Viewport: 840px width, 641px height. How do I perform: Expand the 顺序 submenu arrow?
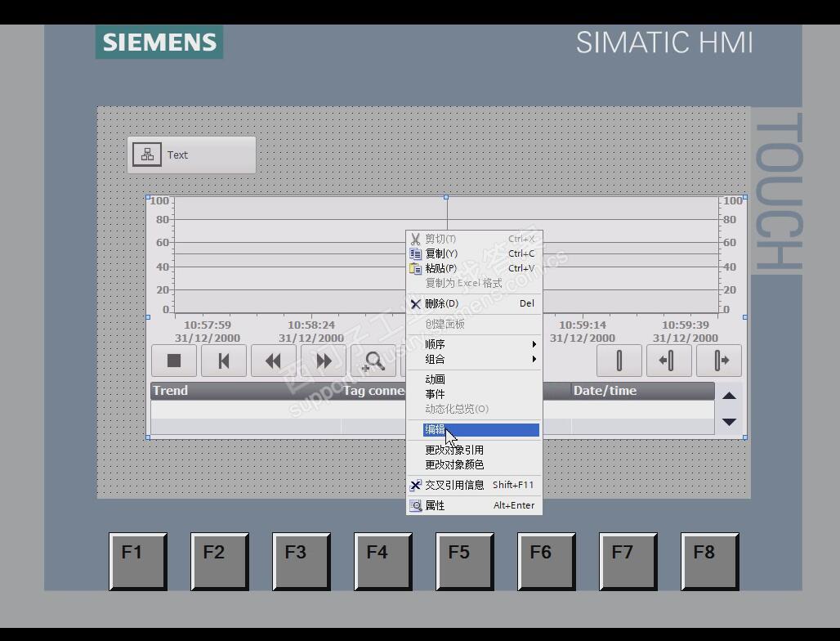click(534, 344)
